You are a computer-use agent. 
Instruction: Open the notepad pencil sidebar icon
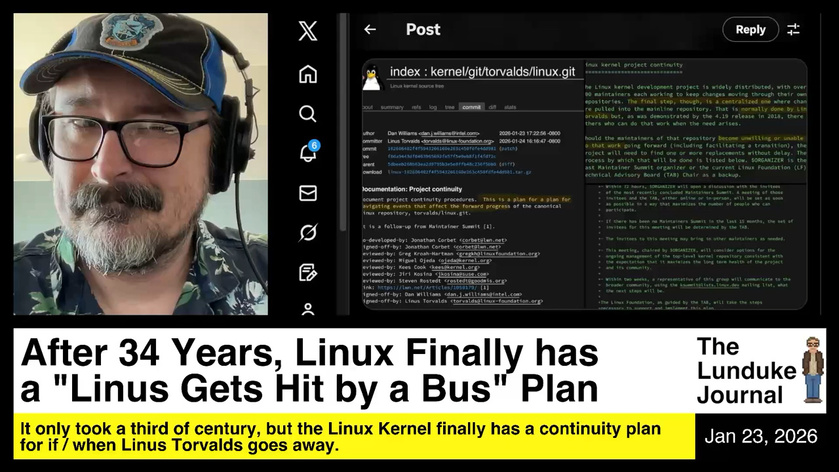308,272
